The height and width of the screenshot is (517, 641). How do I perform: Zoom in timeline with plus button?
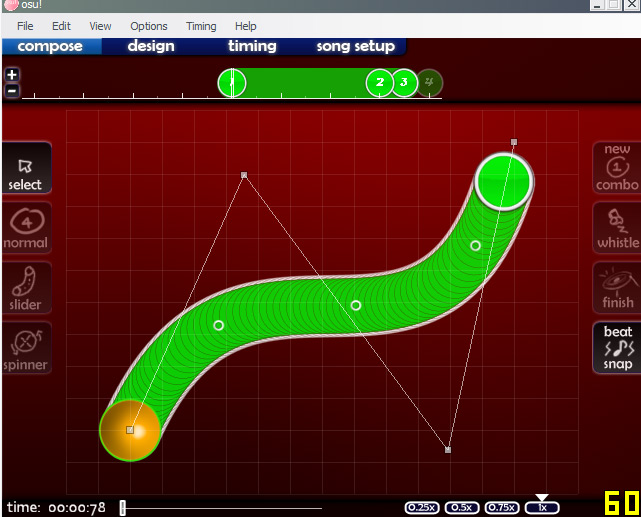pos(12,75)
